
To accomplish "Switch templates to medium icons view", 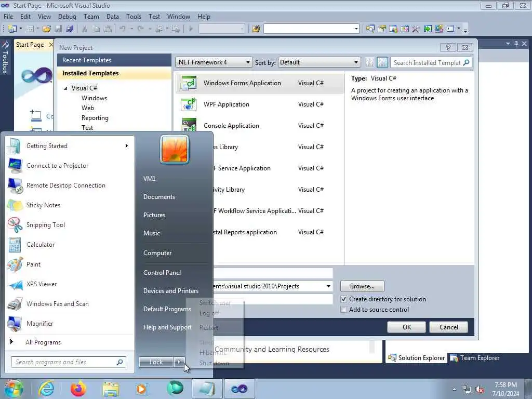I will 382,62.
